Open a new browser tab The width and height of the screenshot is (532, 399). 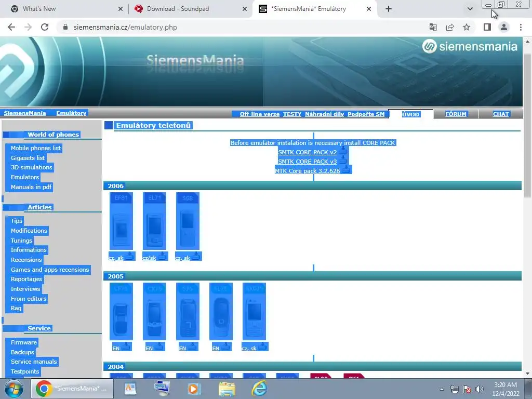pos(389,9)
